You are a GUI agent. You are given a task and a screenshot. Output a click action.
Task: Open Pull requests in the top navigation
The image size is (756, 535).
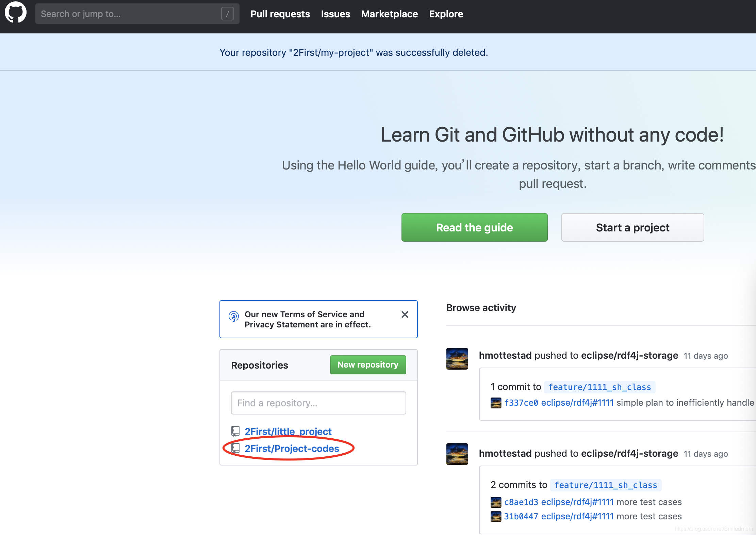[280, 14]
